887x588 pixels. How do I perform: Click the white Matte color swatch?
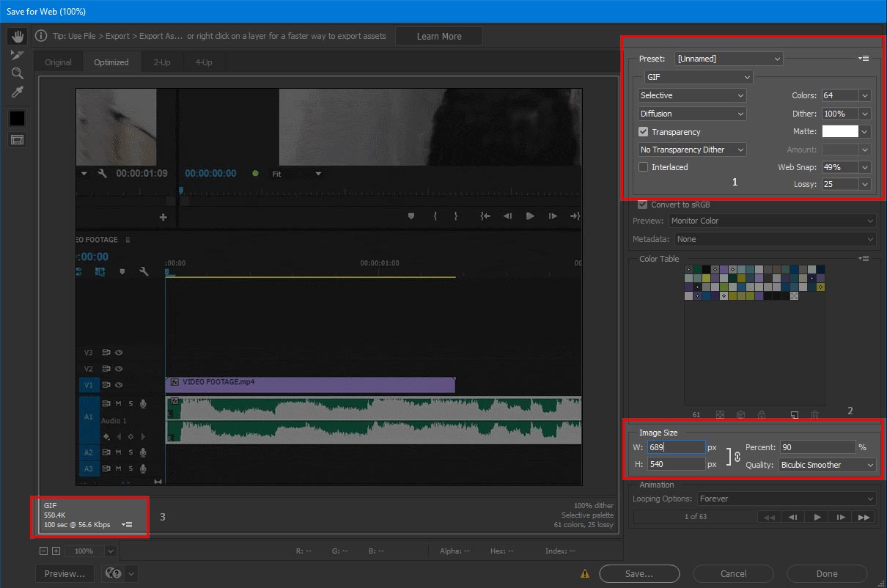click(839, 132)
